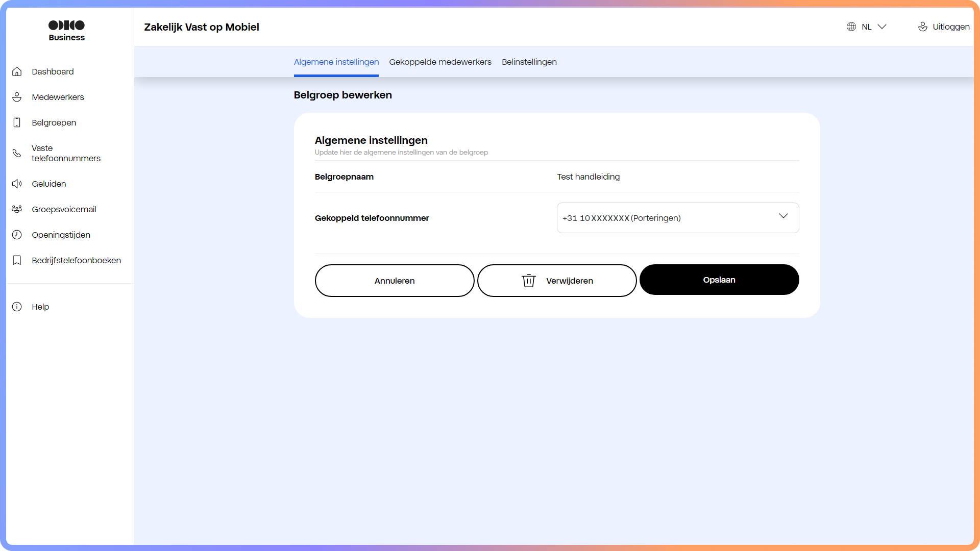Screen dimensions: 980x551
Task: Click the Belgroepnaam value Test handleiding
Action: [x=588, y=177]
